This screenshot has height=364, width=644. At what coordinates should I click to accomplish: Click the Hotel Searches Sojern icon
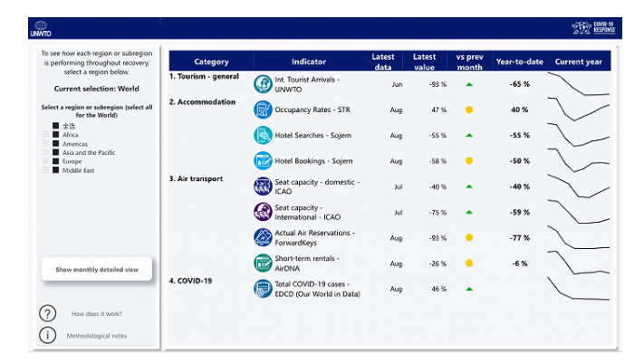tap(263, 136)
